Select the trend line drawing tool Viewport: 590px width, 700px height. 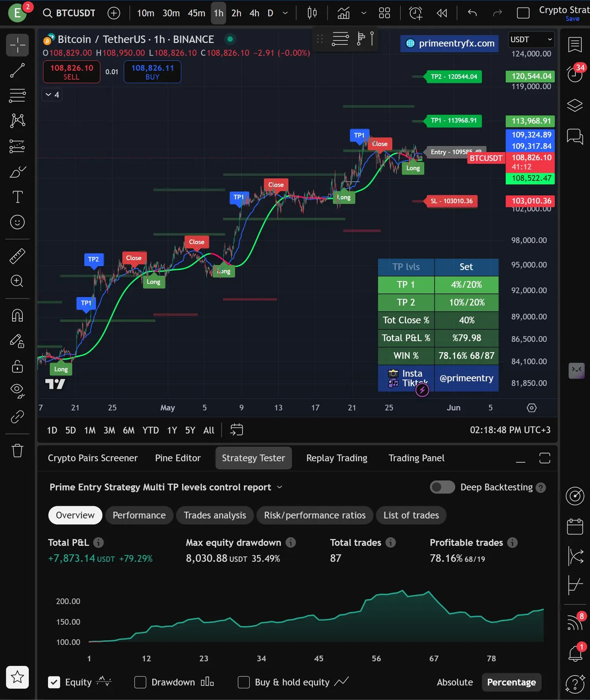[17, 70]
